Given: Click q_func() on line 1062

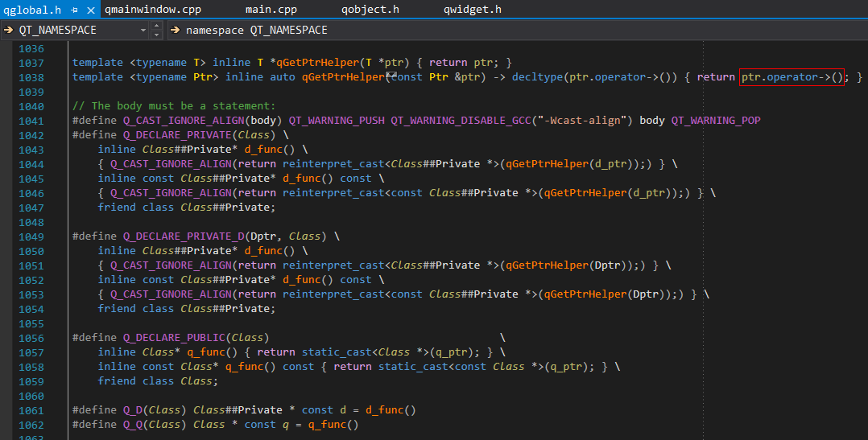Looking at the screenshot, I should pyautogui.click(x=333, y=424).
